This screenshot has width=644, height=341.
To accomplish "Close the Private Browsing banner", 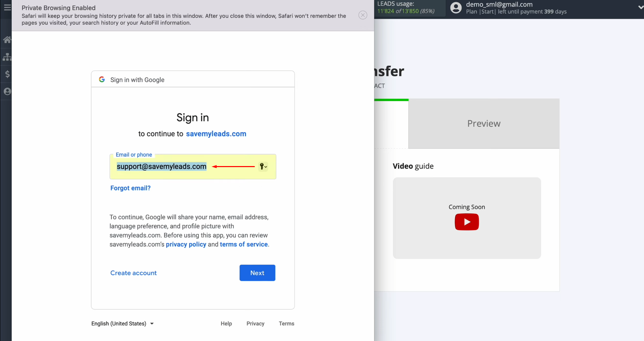I will click(363, 15).
